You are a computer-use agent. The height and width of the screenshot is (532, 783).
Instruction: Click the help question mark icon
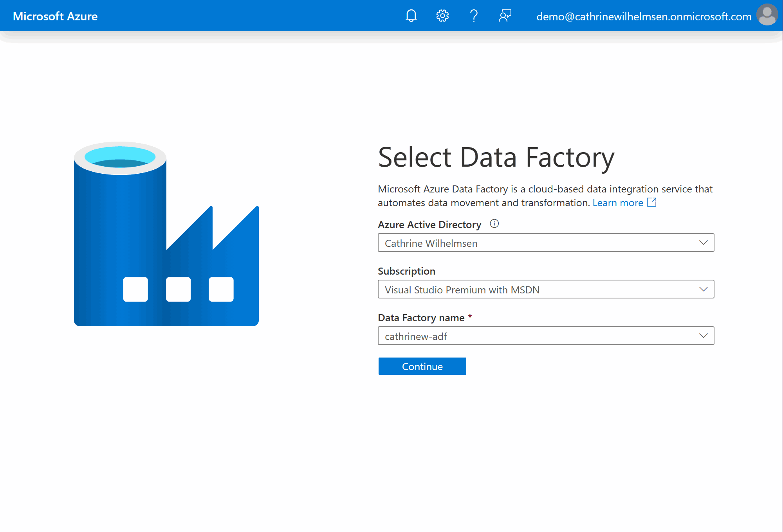(474, 16)
